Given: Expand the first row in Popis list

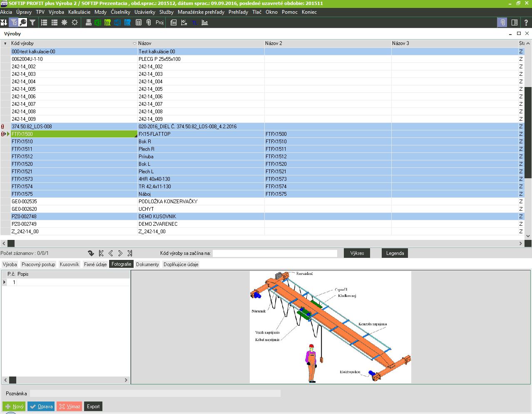Looking at the screenshot, I should click(5, 282).
